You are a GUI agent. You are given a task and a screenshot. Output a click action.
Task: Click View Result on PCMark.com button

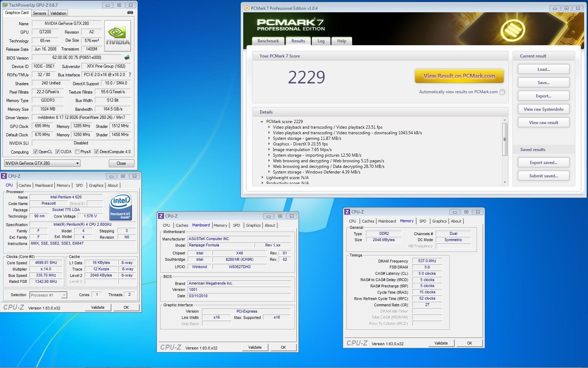point(459,76)
